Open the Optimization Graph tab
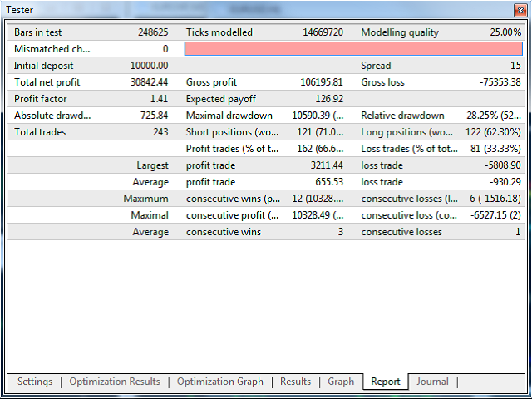 (x=220, y=382)
